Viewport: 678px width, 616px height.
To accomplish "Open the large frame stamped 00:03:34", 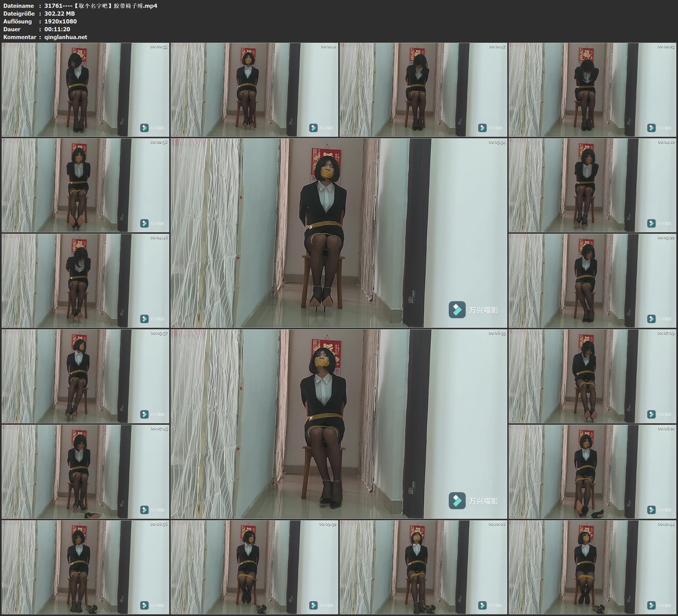I will (339, 233).
